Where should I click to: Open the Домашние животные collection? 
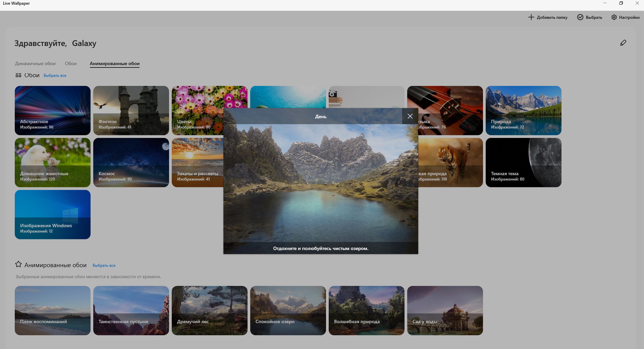(53, 162)
